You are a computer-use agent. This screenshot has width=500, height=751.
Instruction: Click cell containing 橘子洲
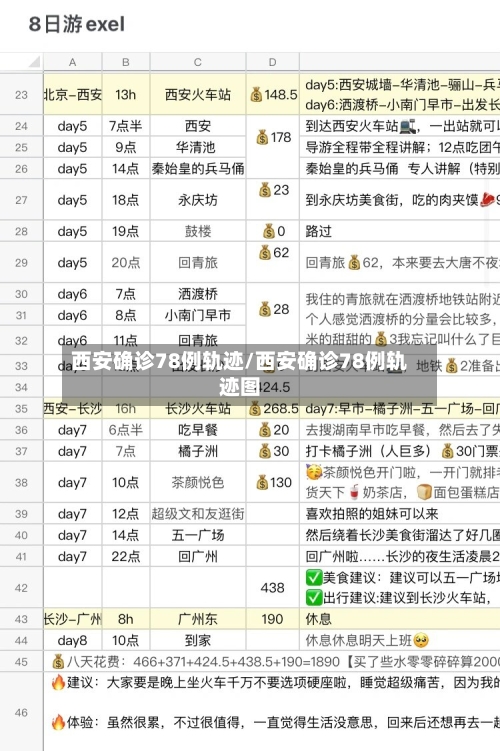coord(198,451)
